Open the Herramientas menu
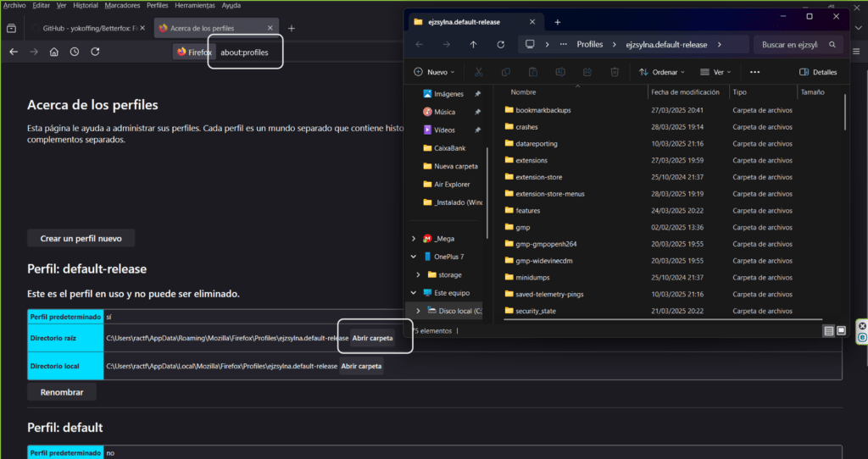This screenshot has height=459, width=868. [x=195, y=5]
